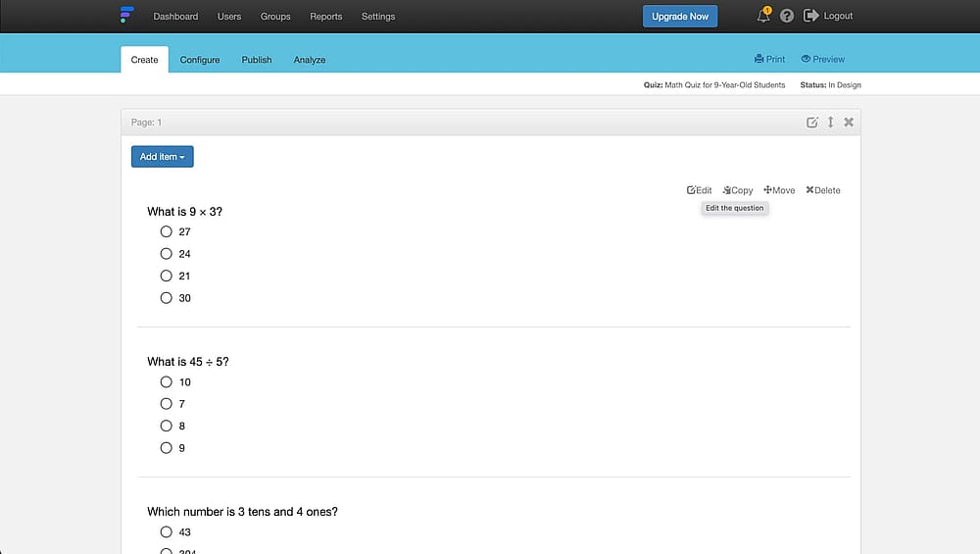Click 'Which number is 3 tens and 4 ones?'
The height and width of the screenshot is (554, 980).
(x=242, y=512)
